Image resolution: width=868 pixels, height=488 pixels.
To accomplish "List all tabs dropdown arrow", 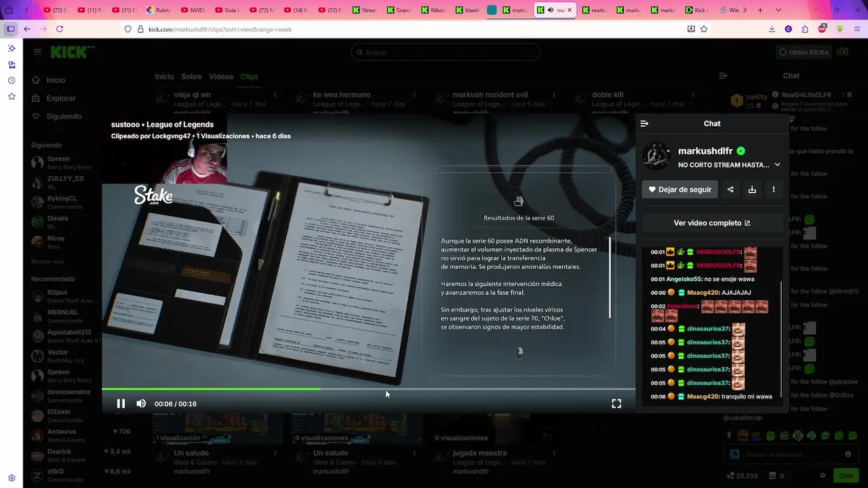I will point(778,10).
